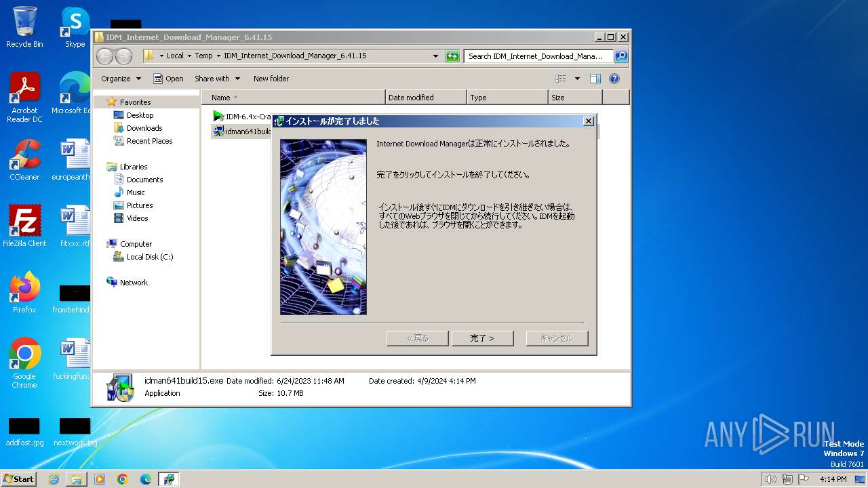The width and height of the screenshot is (868, 488).
Task: Open the views dropdown arrow
Action: point(577,79)
